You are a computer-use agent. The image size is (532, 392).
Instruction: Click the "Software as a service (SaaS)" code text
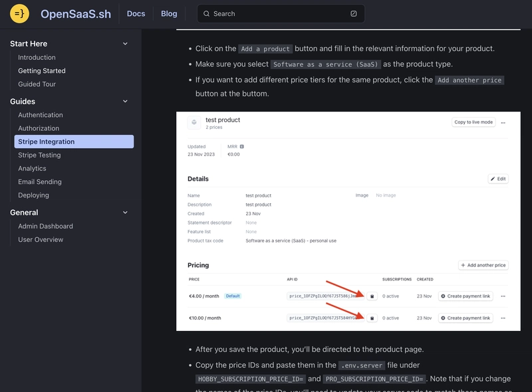326,64
